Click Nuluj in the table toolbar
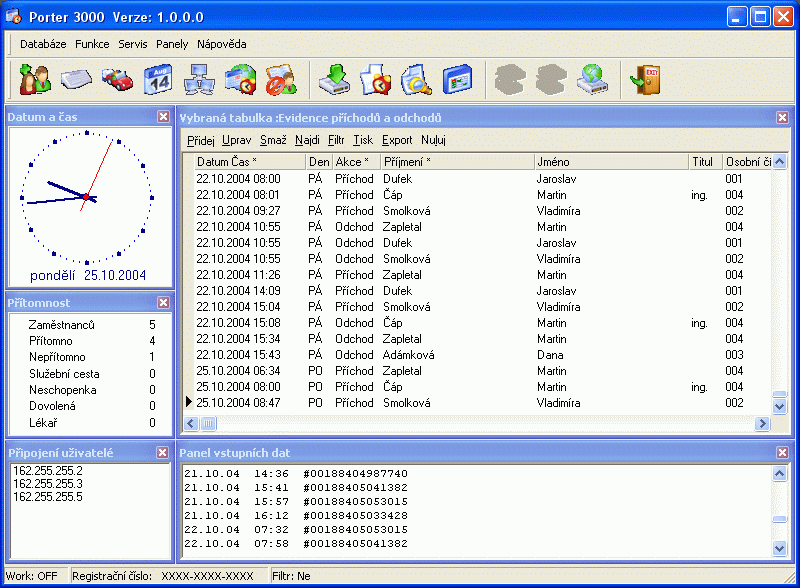This screenshot has height=588, width=800. (433, 140)
